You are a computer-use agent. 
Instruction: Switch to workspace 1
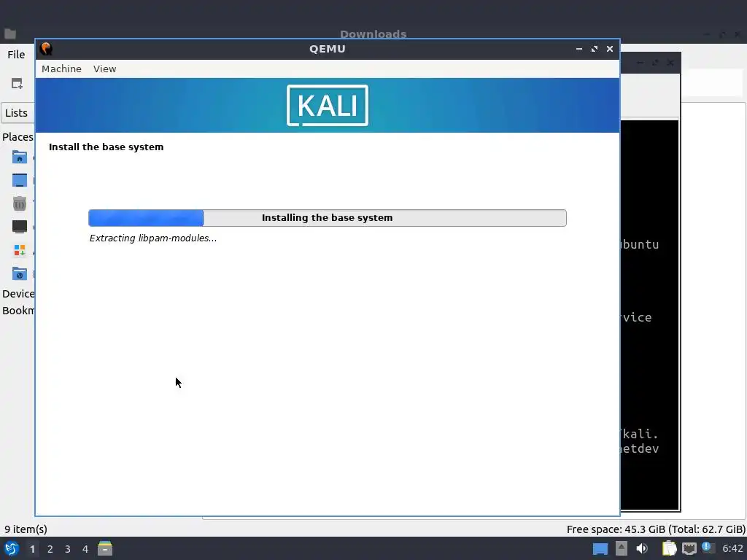tap(32, 549)
